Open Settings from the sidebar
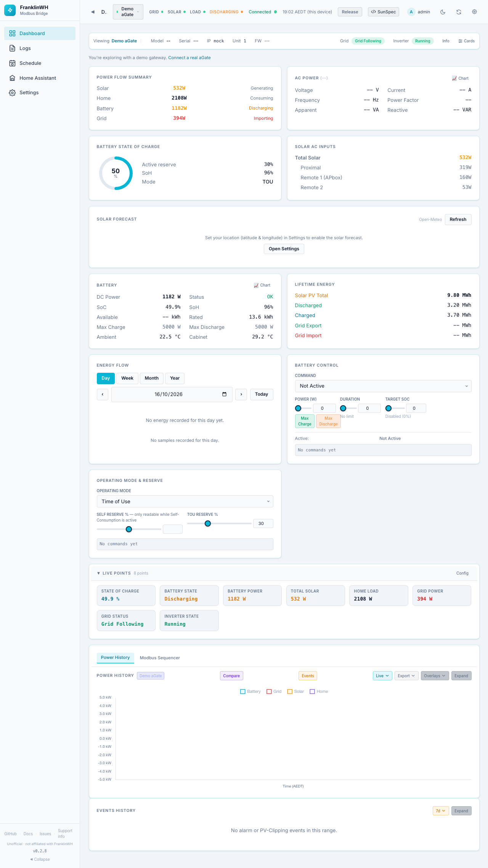Viewport: 488px width, 868px height. 40,93
